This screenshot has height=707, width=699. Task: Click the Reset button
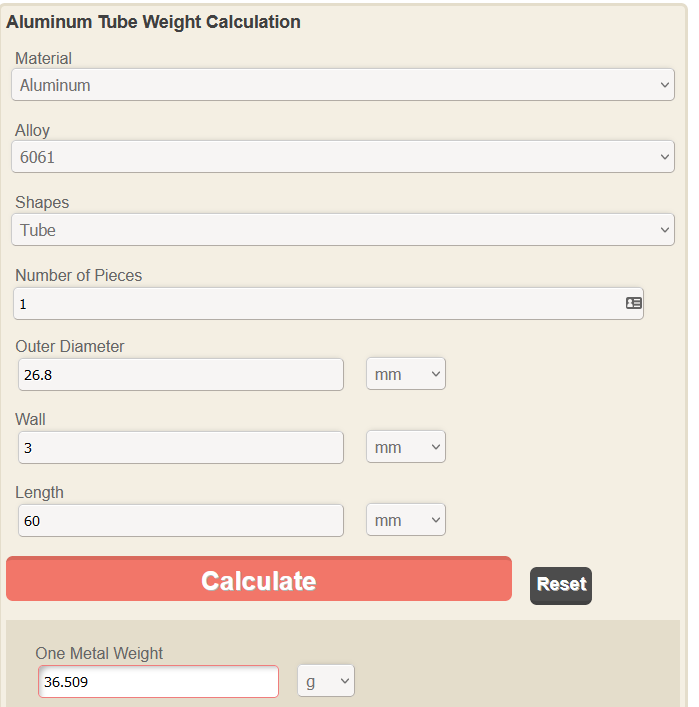tap(561, 585)
